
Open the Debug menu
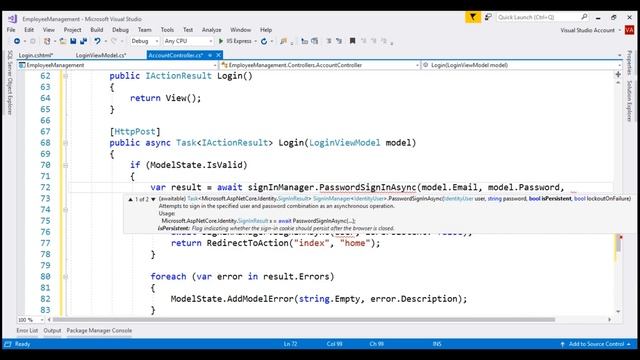120,30
